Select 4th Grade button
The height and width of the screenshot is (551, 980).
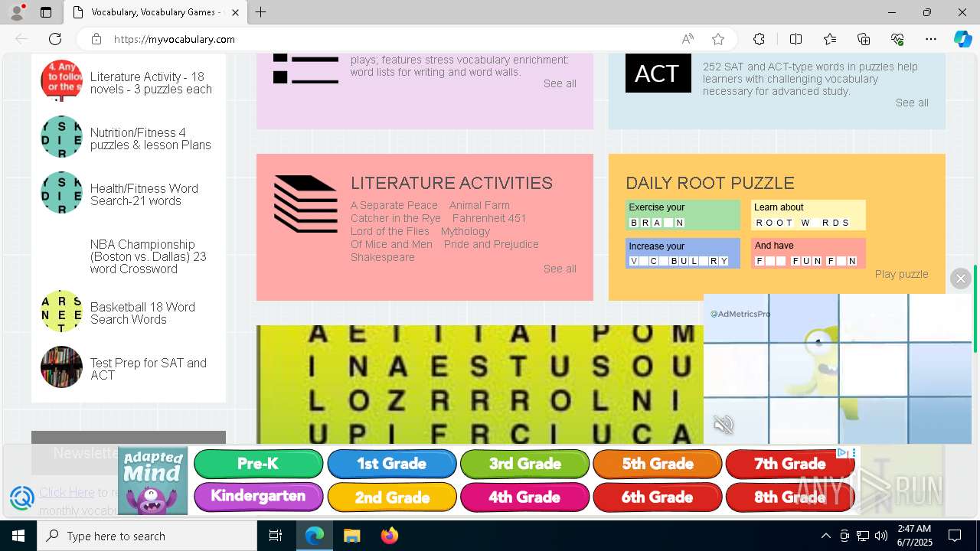pyautogui.click(x=524, y=497)
